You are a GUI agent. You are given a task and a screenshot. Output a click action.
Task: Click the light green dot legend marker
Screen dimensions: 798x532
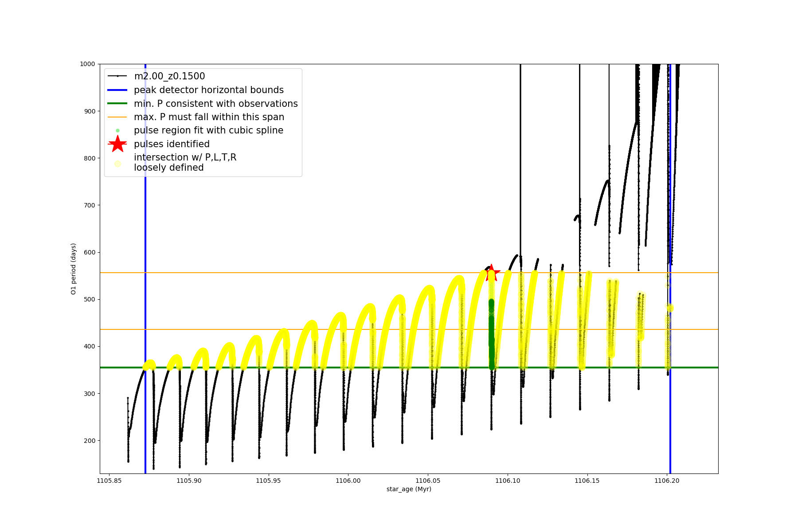tap(117, 130)
